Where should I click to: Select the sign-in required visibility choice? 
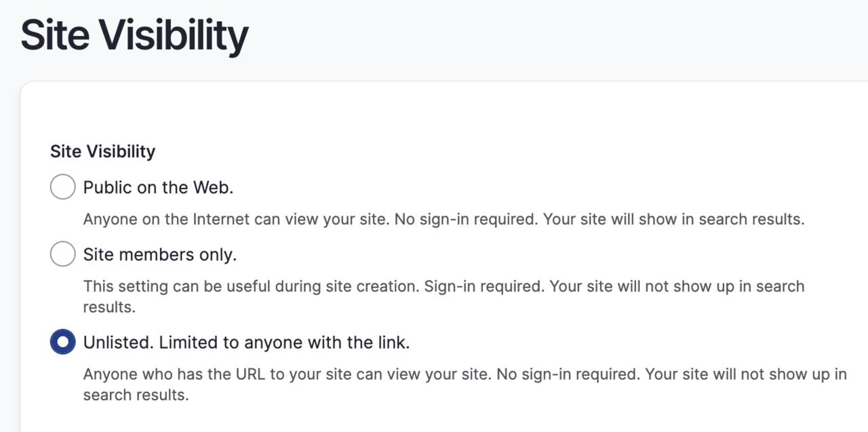[x=62, y=254]
